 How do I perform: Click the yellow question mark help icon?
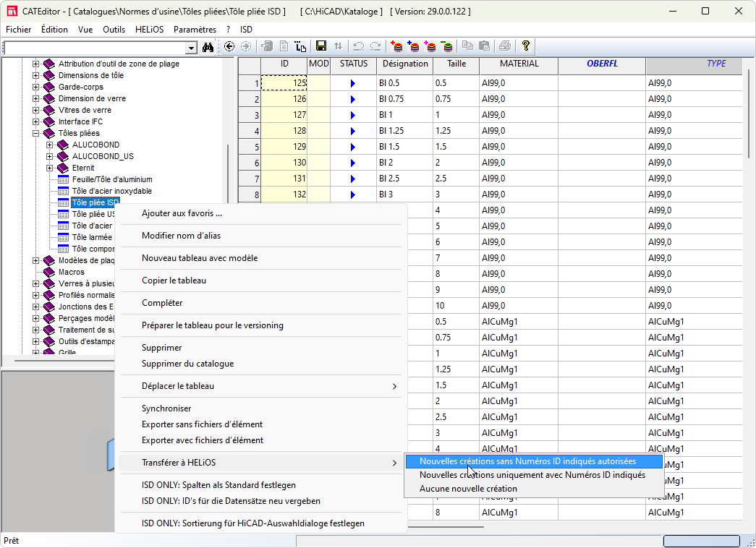pos(526,46)
